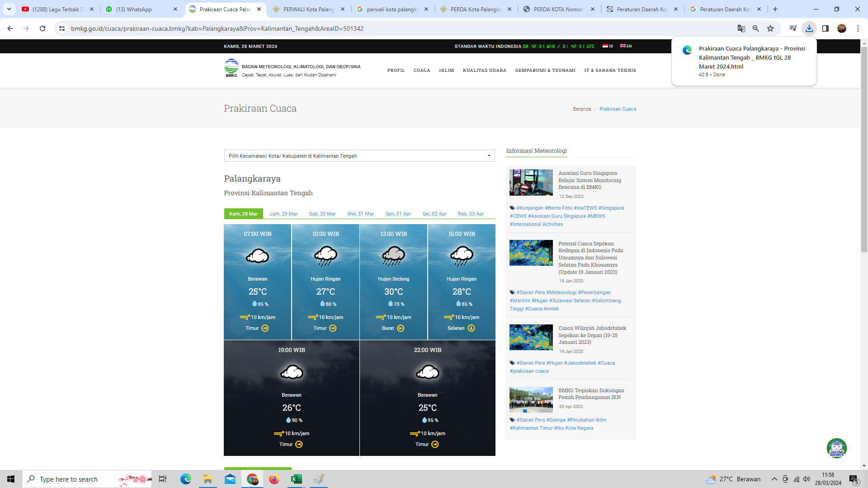Select the Sen, 01 Apr forecast tab
868x488 pixels.
tap(398, 214)
